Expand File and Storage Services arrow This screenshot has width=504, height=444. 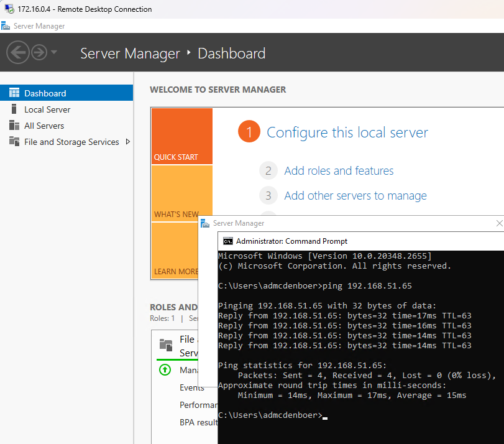(128, 142)
